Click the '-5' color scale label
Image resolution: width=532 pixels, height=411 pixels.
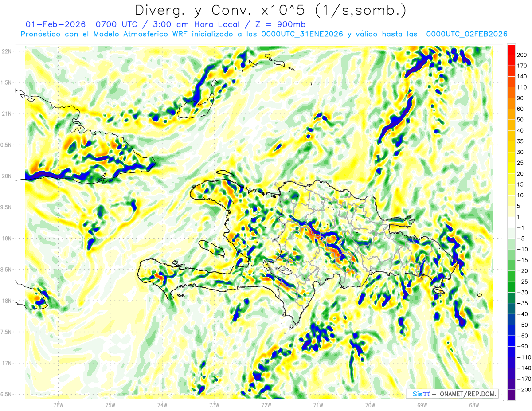(521, 239)
